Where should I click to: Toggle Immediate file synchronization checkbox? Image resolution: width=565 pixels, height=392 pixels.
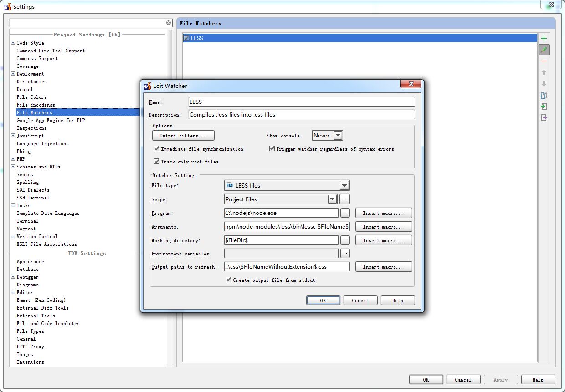click(157, 149)
